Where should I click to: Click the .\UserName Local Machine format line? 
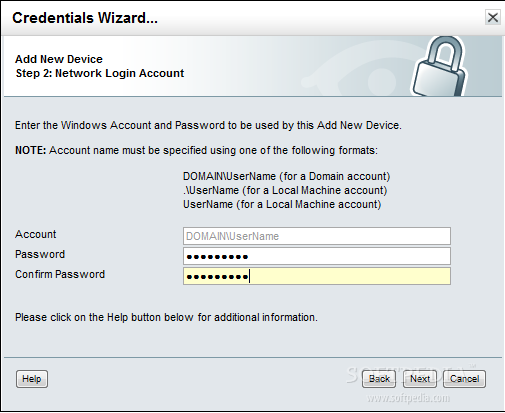[285, 190]
